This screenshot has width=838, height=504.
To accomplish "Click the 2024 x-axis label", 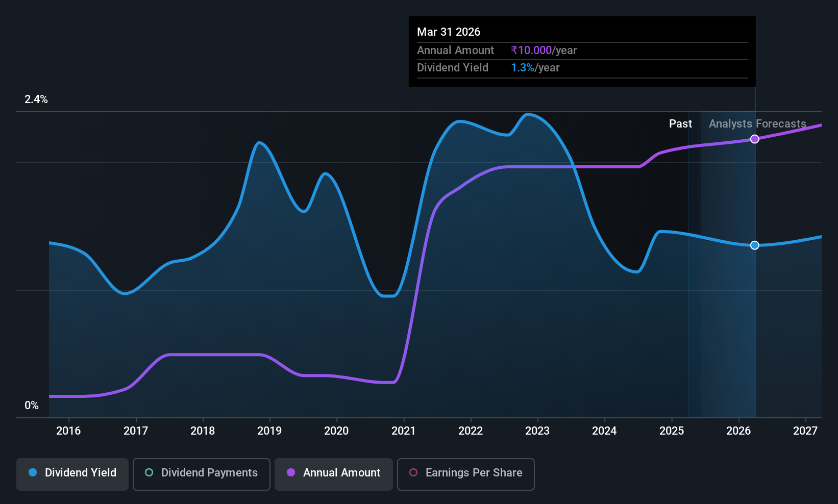I will (x=604, y=431).
